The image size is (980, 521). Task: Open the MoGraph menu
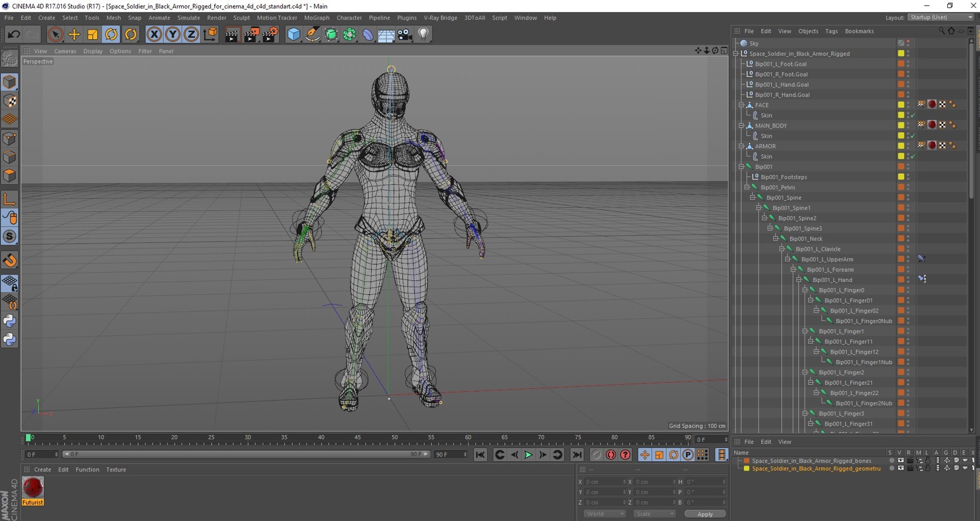(x=316, y=18)
